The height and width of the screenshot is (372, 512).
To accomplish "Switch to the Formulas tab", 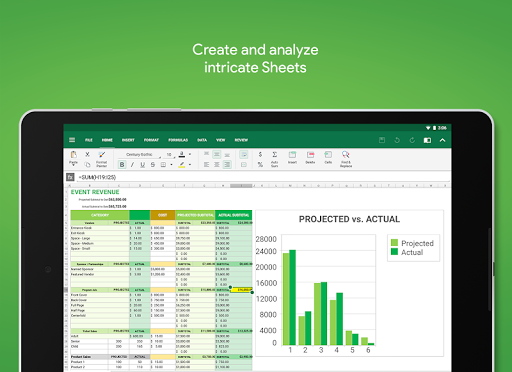I will 178,140.
